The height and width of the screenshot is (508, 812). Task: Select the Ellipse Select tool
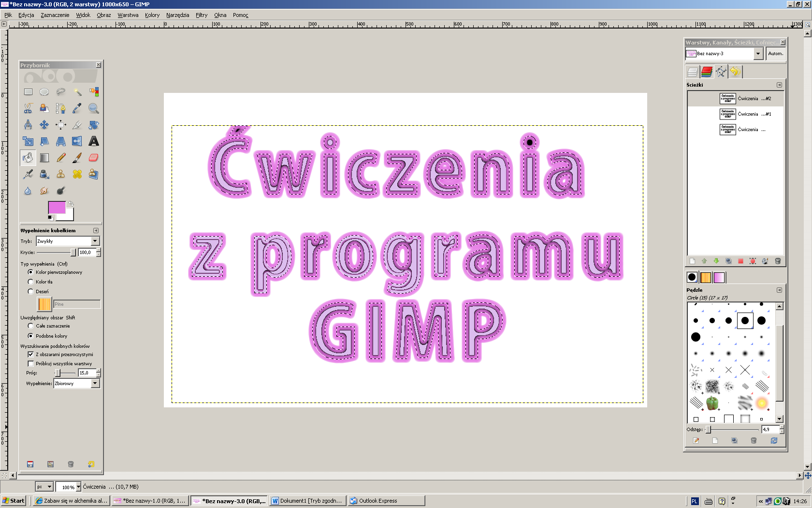click(44, 92)
